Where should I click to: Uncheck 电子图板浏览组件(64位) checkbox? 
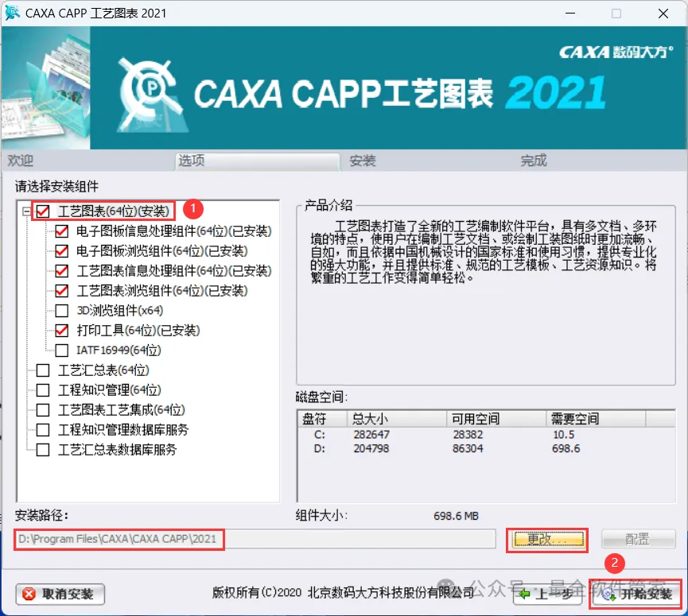click(x=62, y=251)
